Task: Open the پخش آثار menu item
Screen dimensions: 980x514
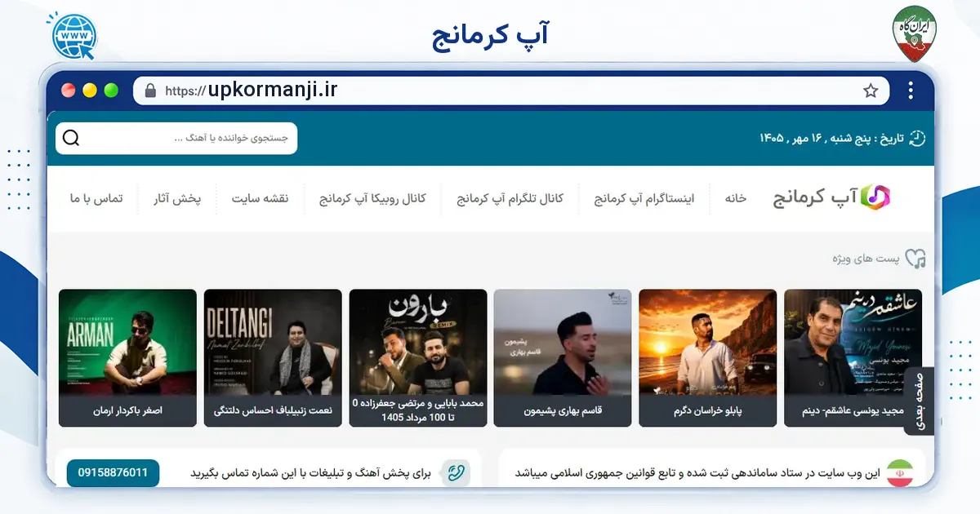Action: 177,198
